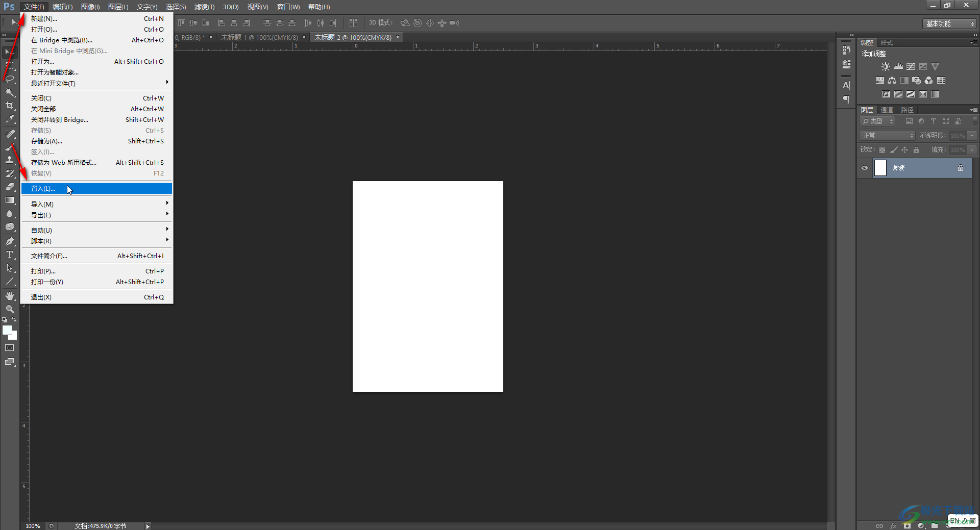Add a Brightness/Contrast adjustment

(886, 67)
